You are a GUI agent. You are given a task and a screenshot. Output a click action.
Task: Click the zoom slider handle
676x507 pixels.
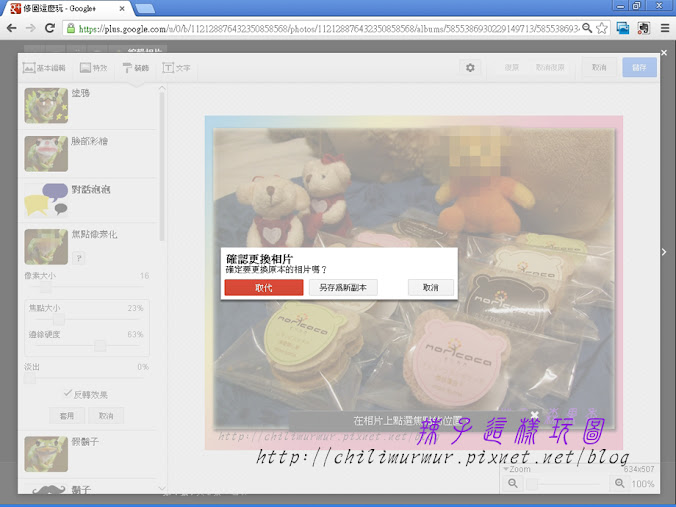coord(532,484)
